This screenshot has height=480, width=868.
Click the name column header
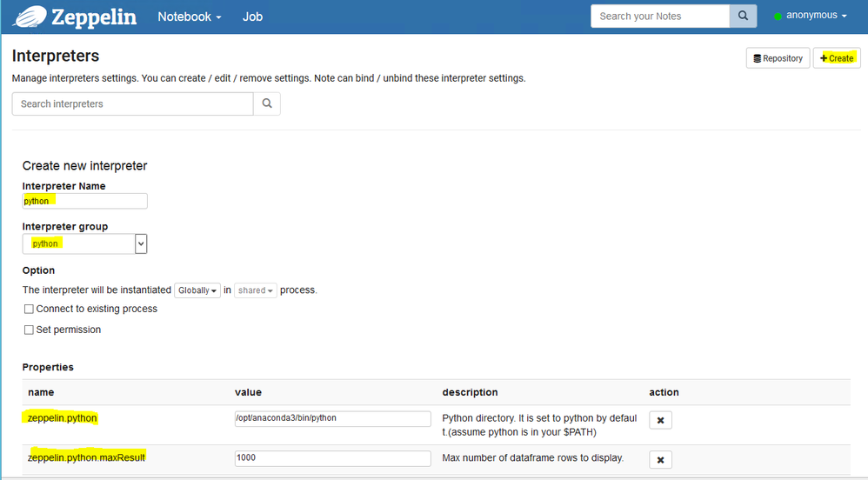click(41, 392)
